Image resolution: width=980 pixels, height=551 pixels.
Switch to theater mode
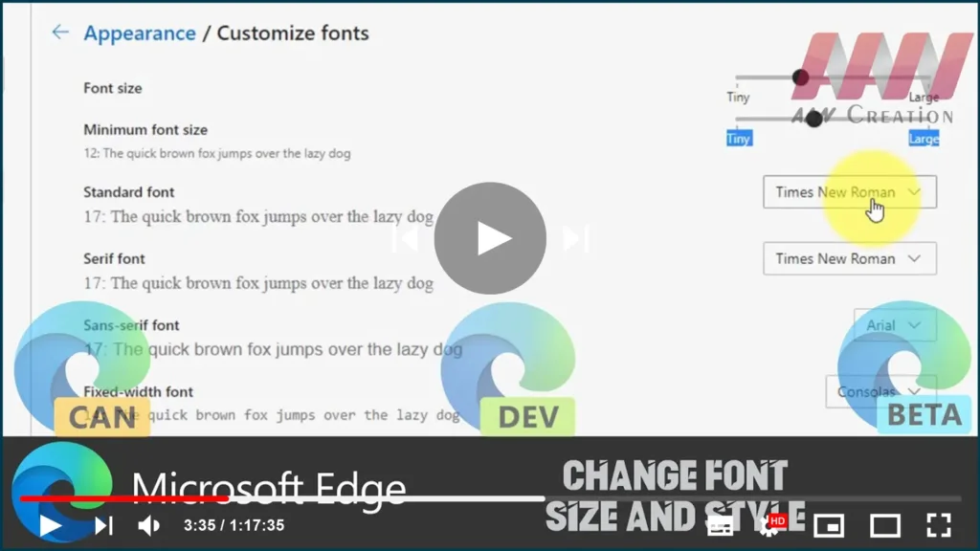(884, 525)
